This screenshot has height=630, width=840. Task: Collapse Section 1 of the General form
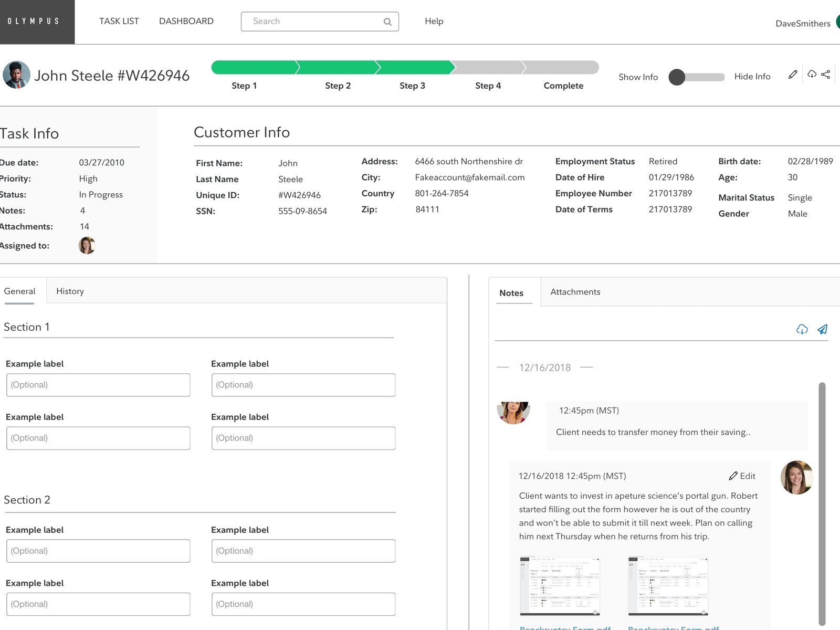27,327
